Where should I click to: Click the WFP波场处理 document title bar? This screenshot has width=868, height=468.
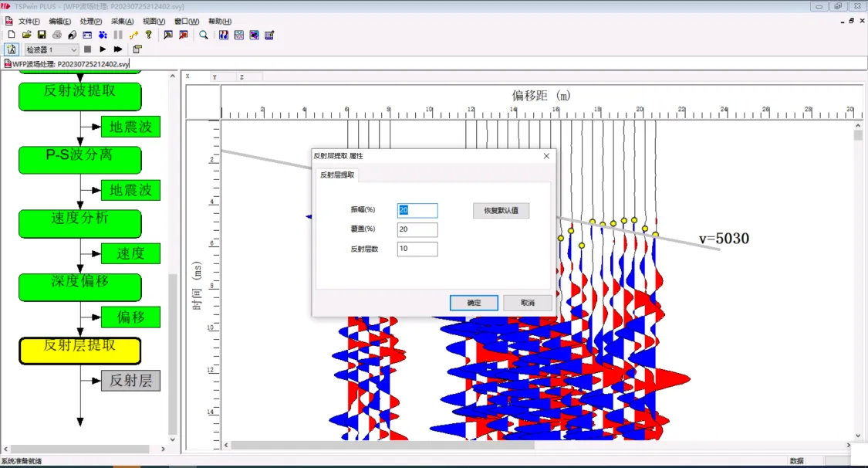(x=66, y=64)
